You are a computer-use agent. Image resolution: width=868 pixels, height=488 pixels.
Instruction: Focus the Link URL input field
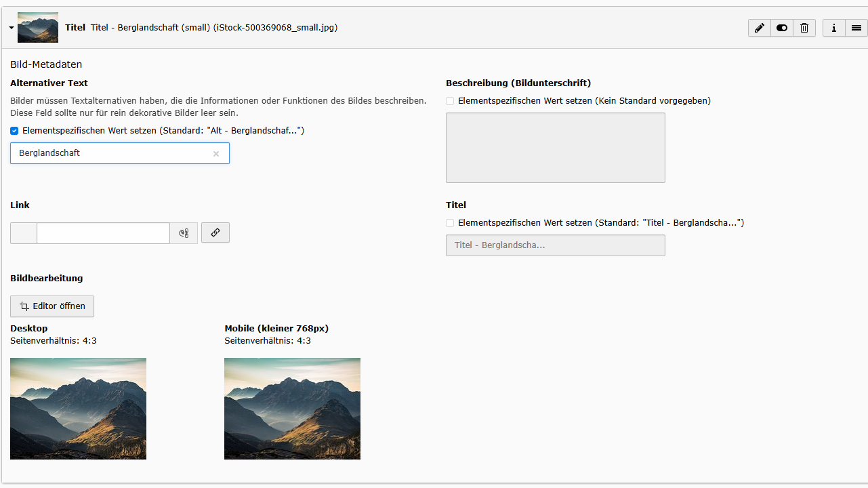[x=103, y=232]
